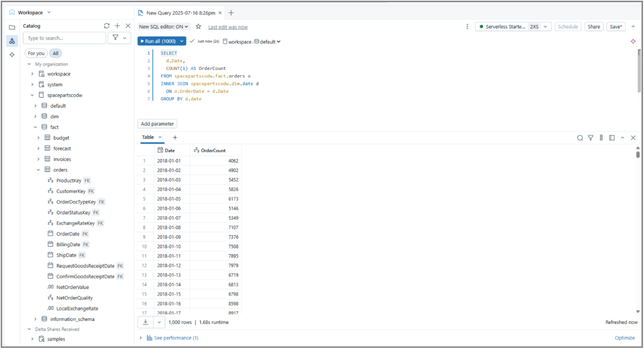The height and width of the screenshot is (349, 644).
Task: Refresh the Catalog panel
Action: click(106, 25)
